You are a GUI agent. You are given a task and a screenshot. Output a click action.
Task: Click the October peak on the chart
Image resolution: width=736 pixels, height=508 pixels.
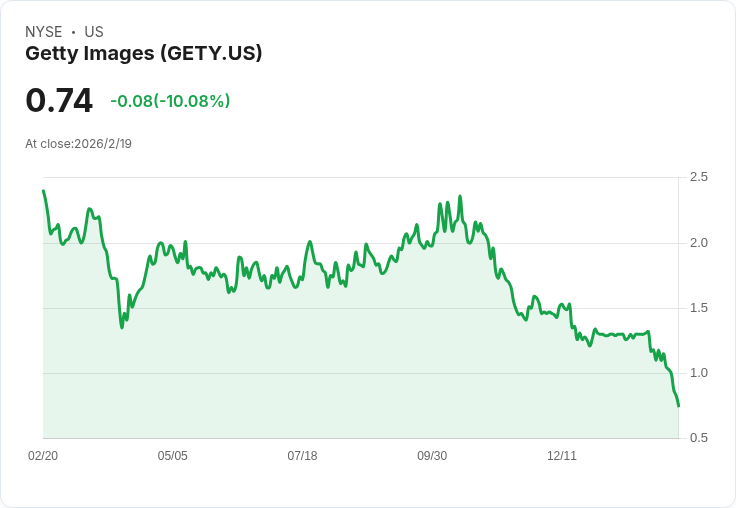[460, 196]
